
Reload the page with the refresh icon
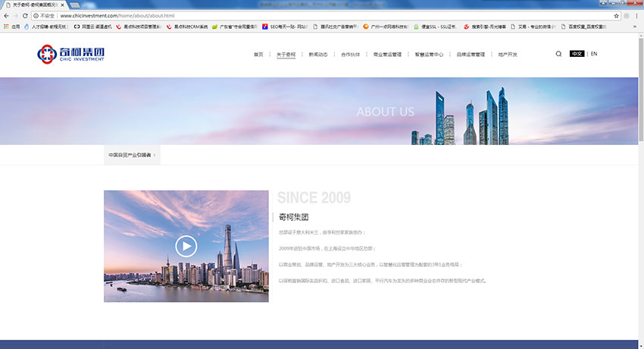point(25,16)
